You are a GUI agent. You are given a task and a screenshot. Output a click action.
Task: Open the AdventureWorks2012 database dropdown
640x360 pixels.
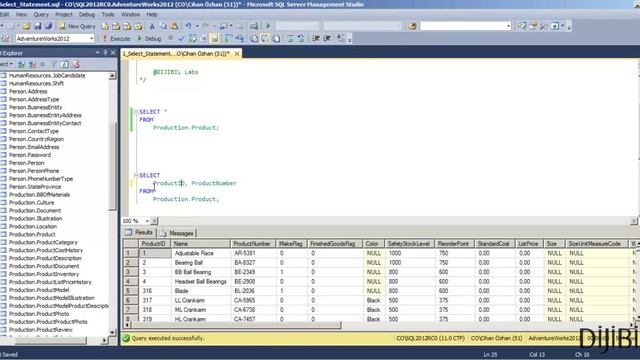[x=91, y=39]
